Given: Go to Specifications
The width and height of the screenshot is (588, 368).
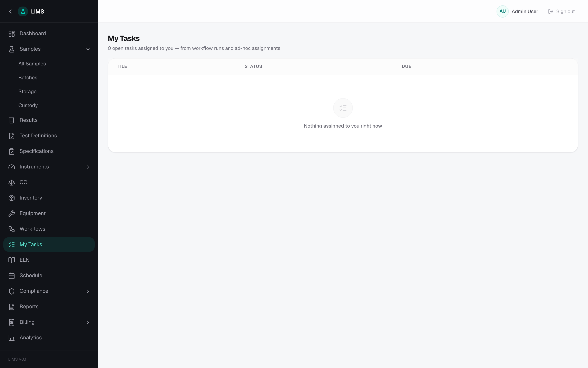Looking at the screenshot, I should click(49, 151).
